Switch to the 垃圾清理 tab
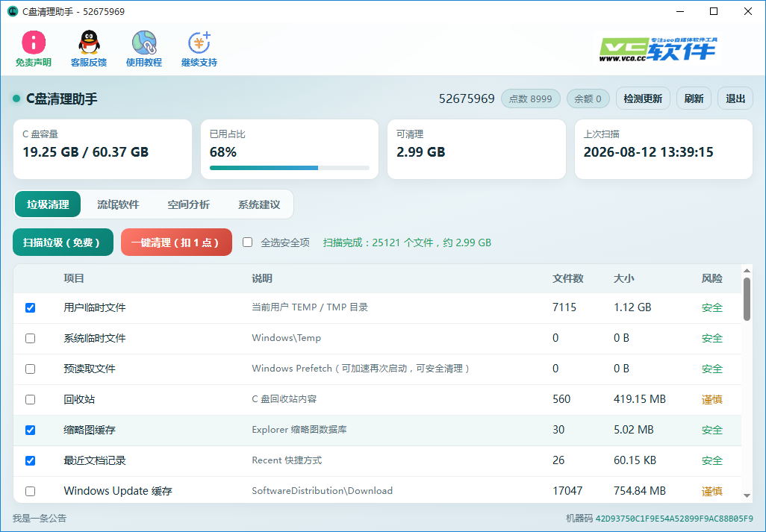Screen dimensions: 766x532 point(48,204)
